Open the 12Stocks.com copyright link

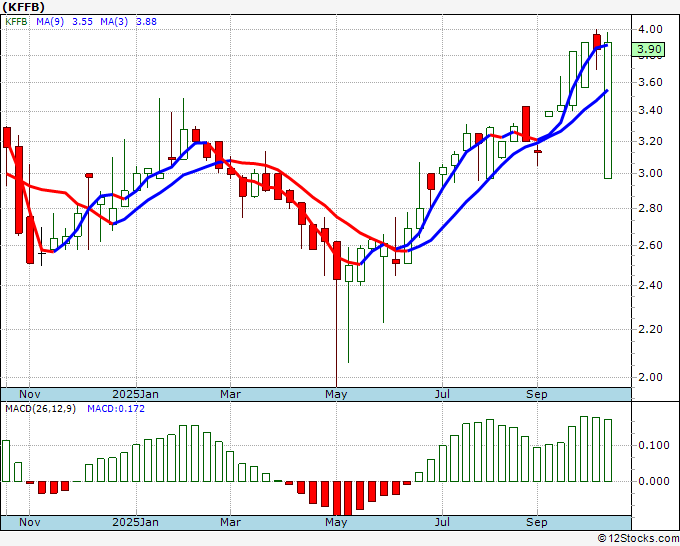coord(638,539)
